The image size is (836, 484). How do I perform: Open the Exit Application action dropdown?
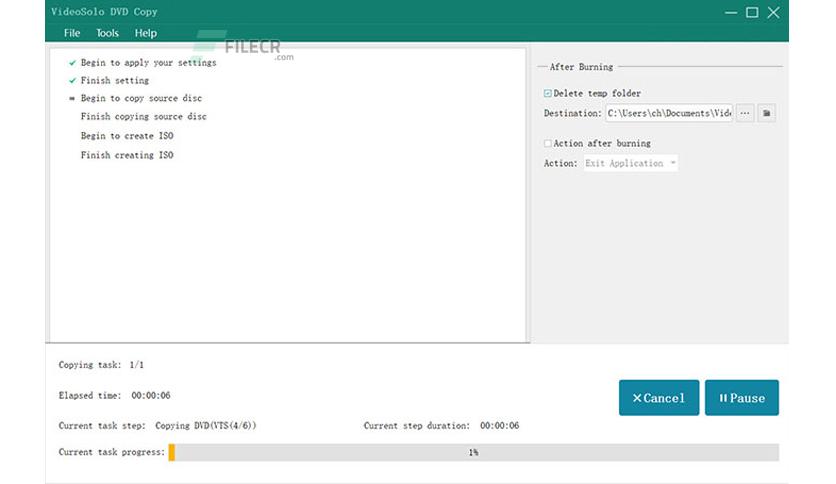click(x=631, y=163)
